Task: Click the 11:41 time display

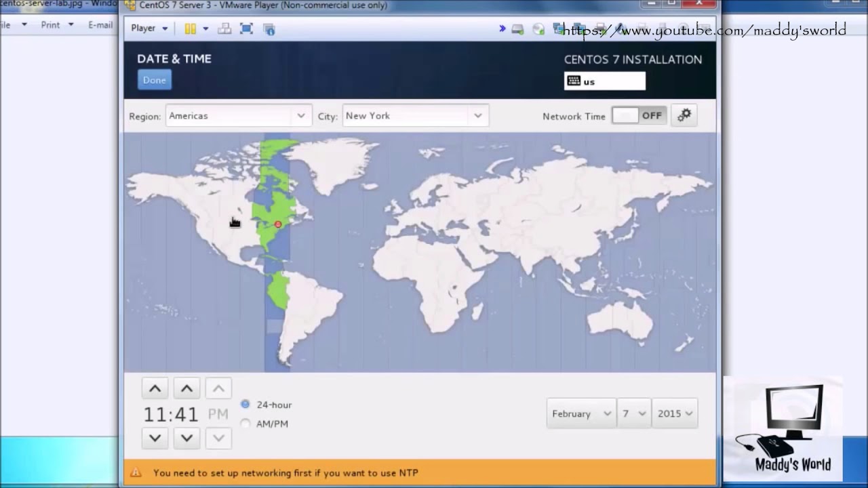Action: [x=170, y=414]
